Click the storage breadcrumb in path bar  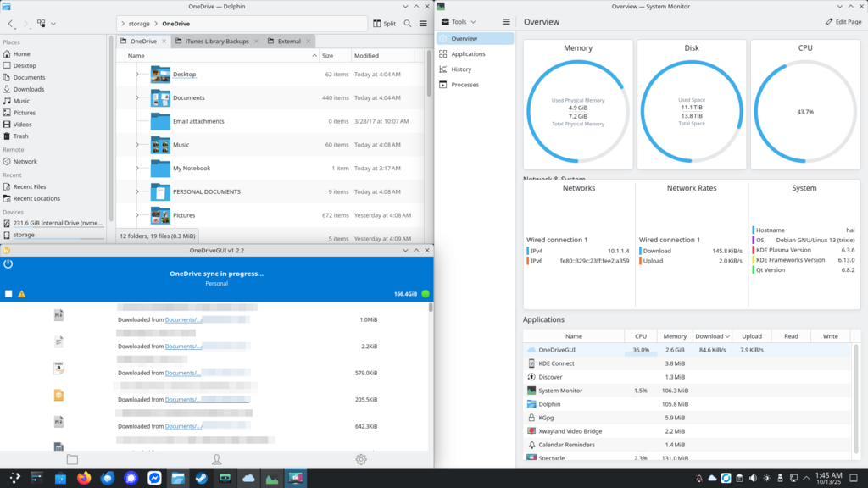(x=139, y=24)
